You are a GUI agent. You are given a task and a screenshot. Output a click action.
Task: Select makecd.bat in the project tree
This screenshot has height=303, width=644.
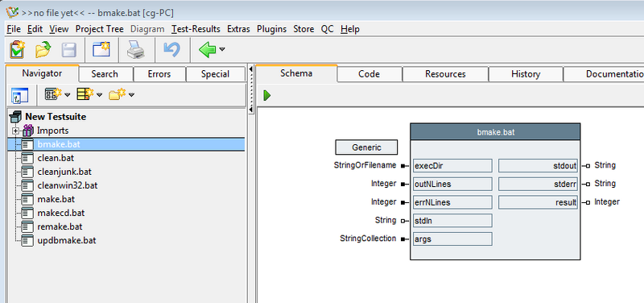pyautogui.click(x=61, y=213)
